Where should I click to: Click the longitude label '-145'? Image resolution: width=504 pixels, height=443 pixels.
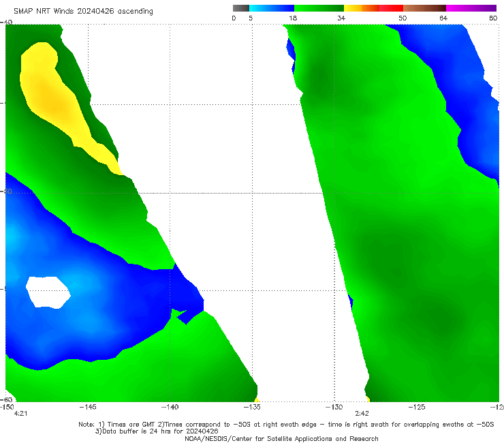tap(88, 407)
